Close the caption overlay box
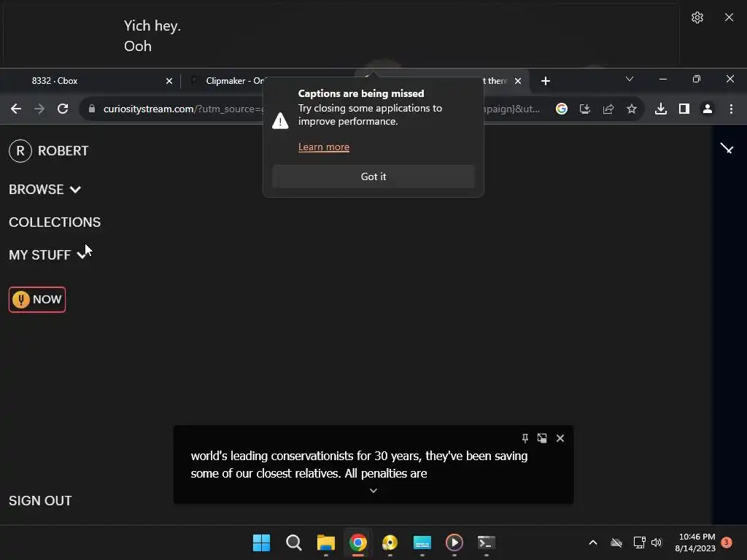747x560 pixels. click(560, 438)
